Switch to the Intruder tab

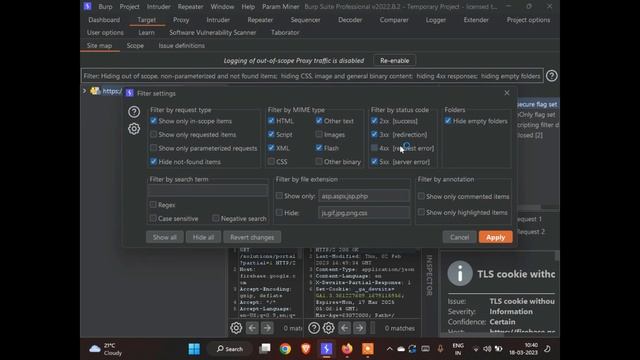click(218, 20)
